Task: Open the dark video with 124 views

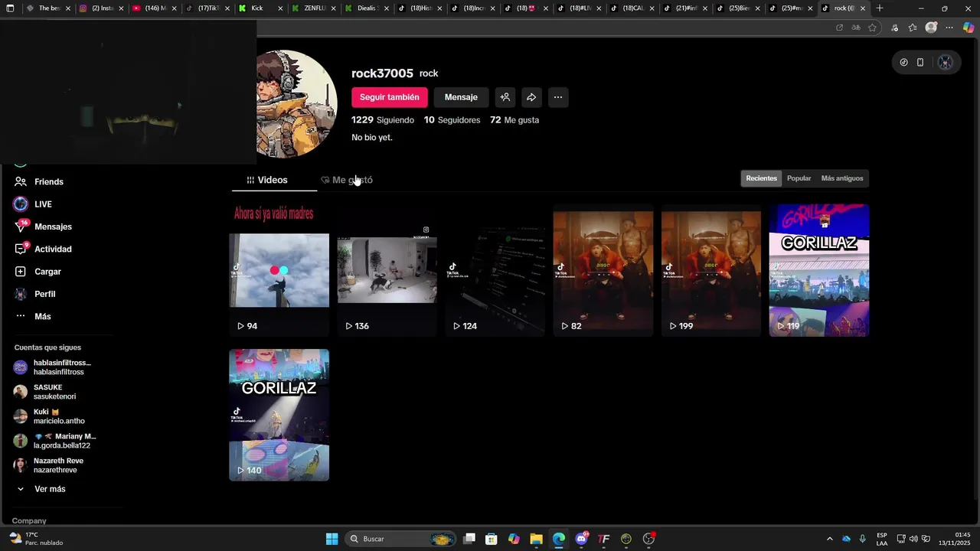Action: (495, 270)
